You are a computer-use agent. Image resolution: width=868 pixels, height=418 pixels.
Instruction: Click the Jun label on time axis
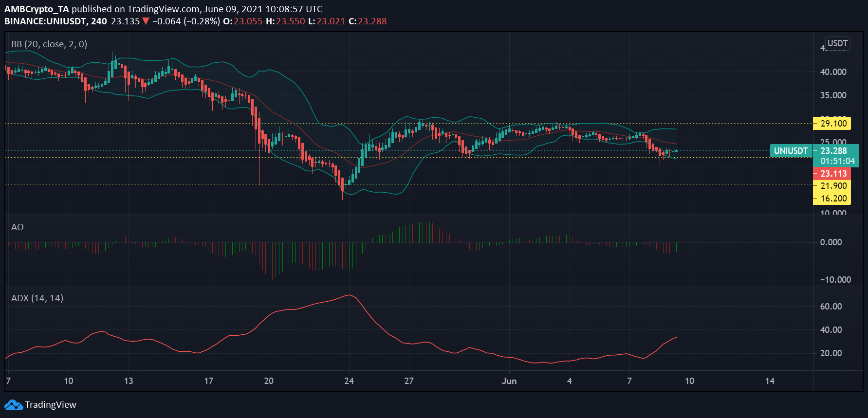pos(509,381)
